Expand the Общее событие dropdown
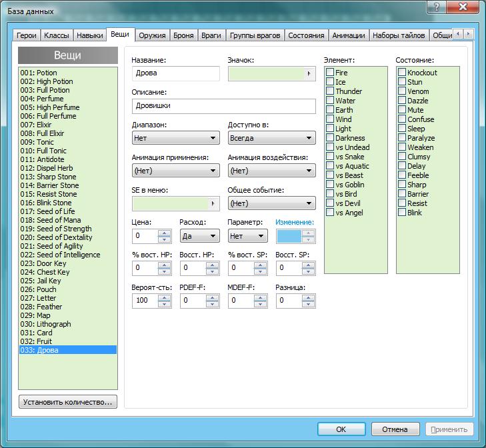486x448 pixels. [x=271, y=203]
